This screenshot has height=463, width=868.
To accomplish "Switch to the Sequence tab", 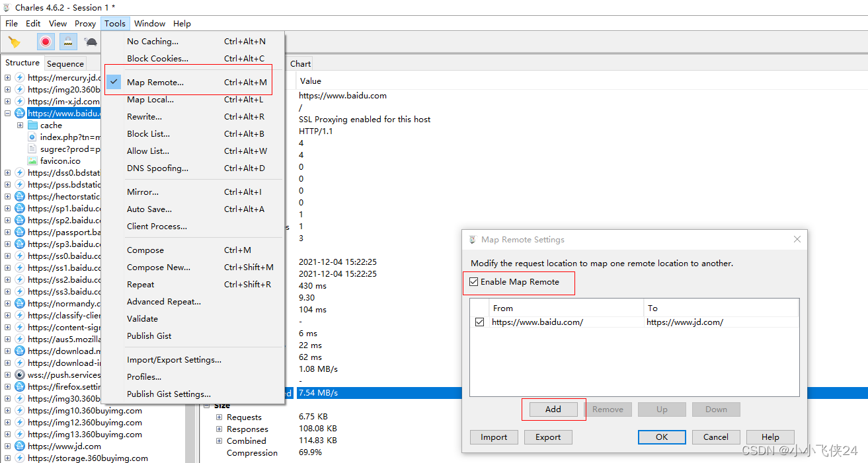I will 65,64.
